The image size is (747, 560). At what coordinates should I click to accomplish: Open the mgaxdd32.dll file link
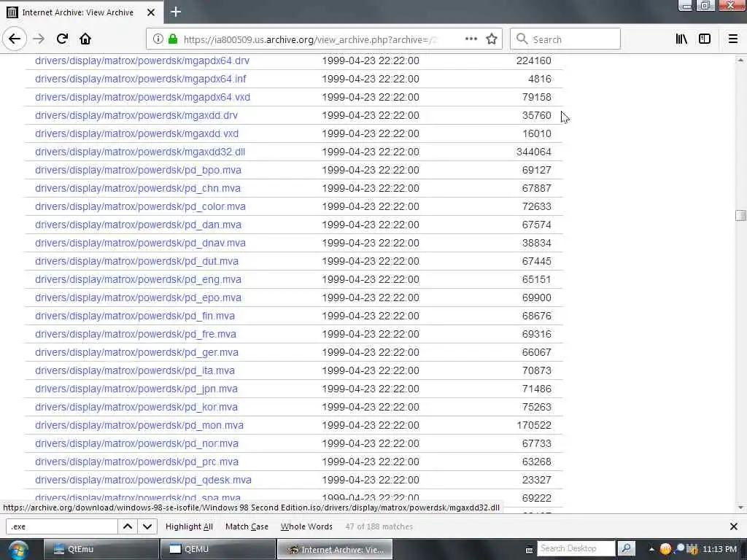[x=140, y=152]
